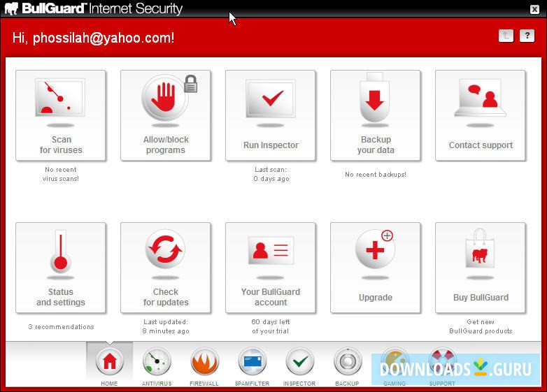Click the "60 days left of your trial" text
Screen dimensions: 547x392
pos(271,326)
